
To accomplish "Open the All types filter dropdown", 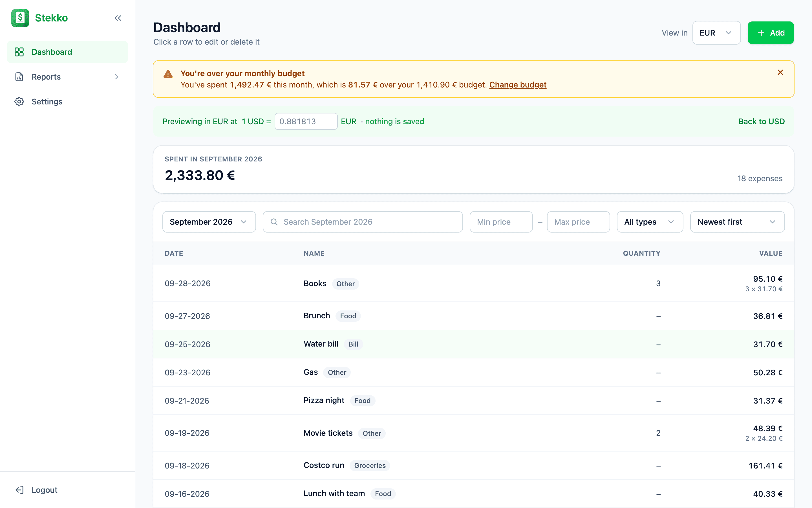I will (650, 222).
